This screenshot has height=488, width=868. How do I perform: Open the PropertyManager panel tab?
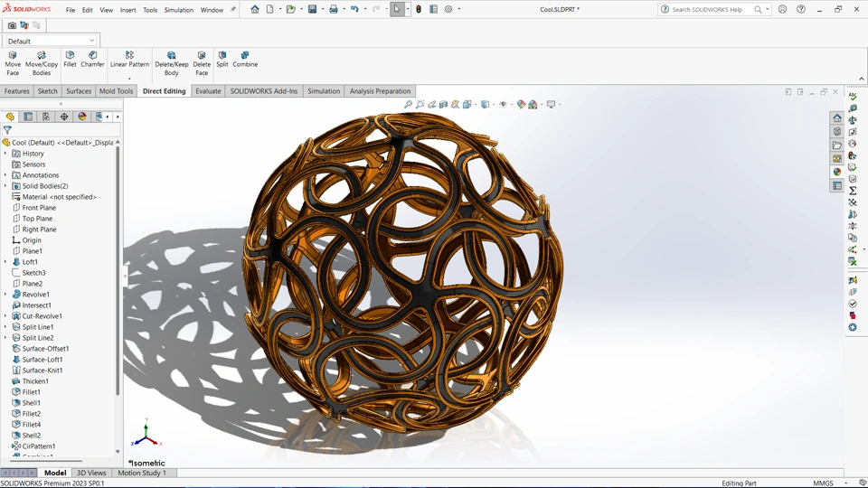click(x=28, y=117)
